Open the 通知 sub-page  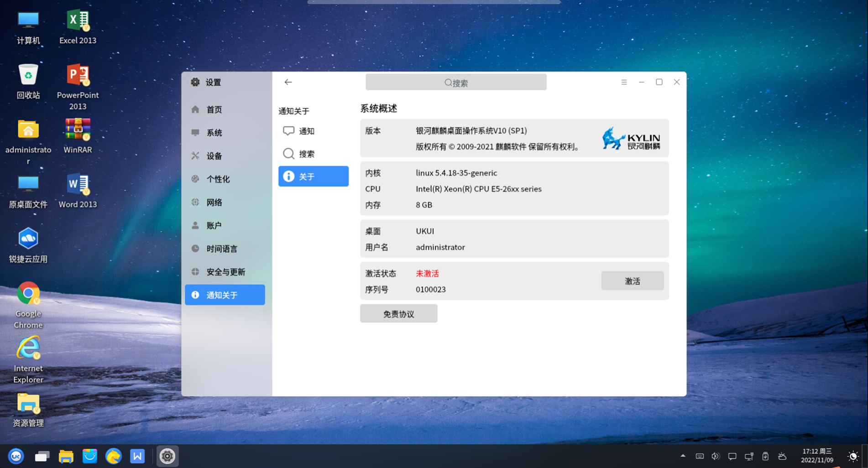point(314,131)
